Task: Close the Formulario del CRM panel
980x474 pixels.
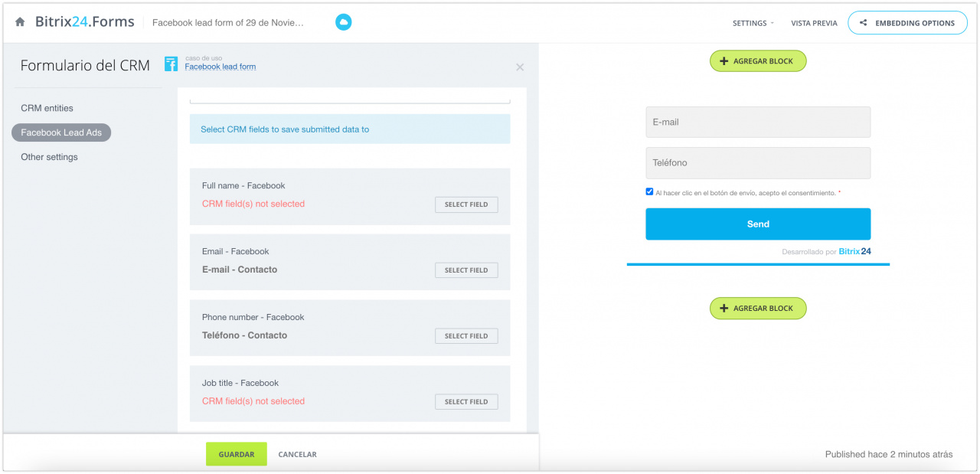Action: [x=520, y=67]
